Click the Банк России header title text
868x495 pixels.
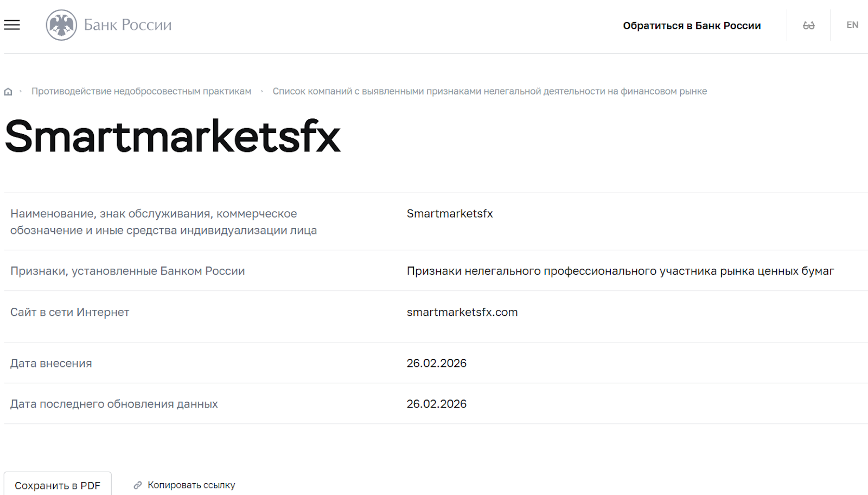127,25
